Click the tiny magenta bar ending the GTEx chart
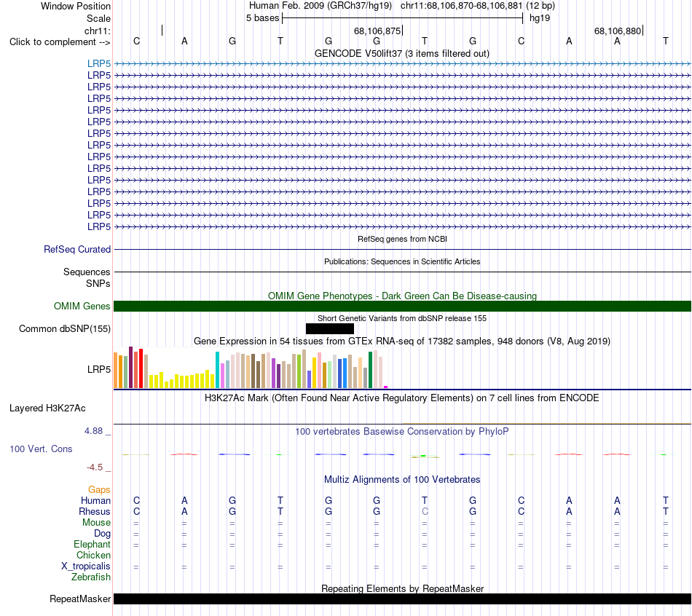Viewport: 692px width, 616px height. click(386, 387)
